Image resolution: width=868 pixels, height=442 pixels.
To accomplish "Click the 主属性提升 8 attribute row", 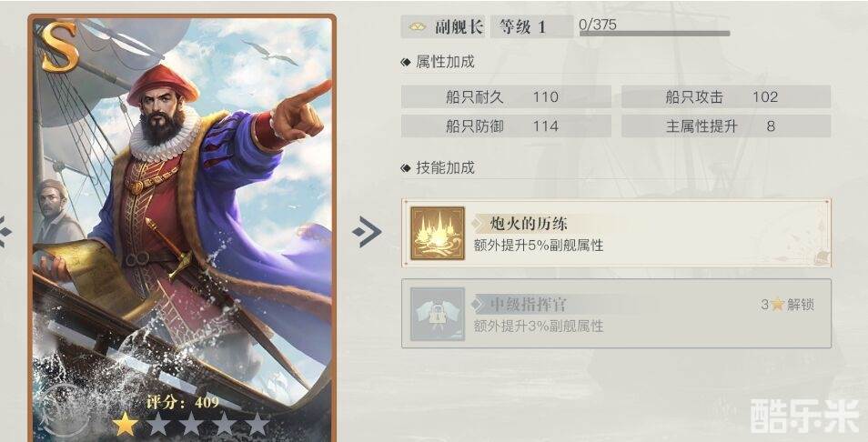I will [726, 126].
